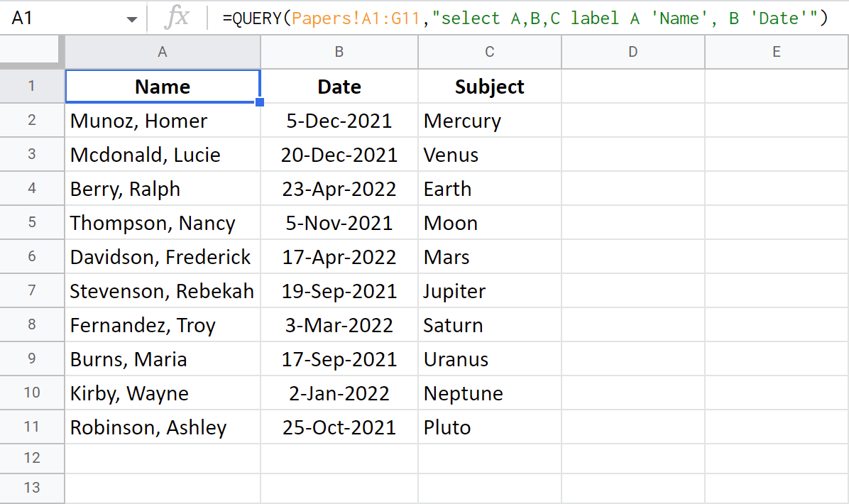This screenshot has height=504, width=849.
Task: Select column header B
Action: coord(339,51)
